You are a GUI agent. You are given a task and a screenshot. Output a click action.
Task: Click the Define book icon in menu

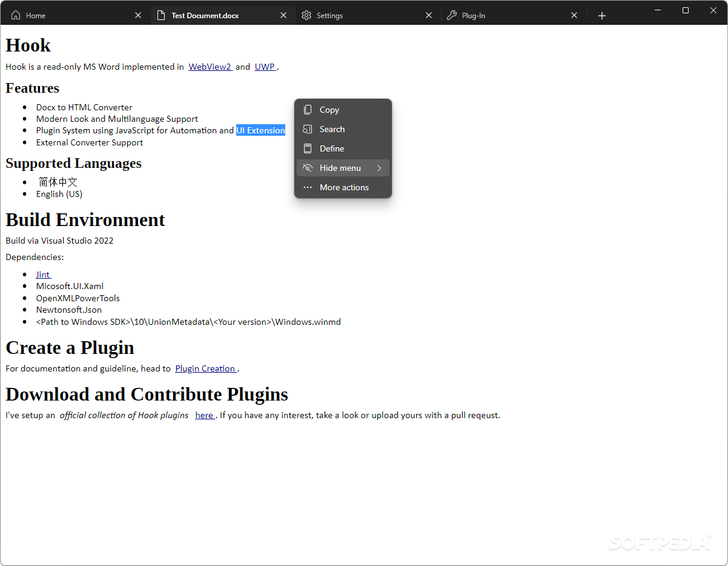pos(308,148)
